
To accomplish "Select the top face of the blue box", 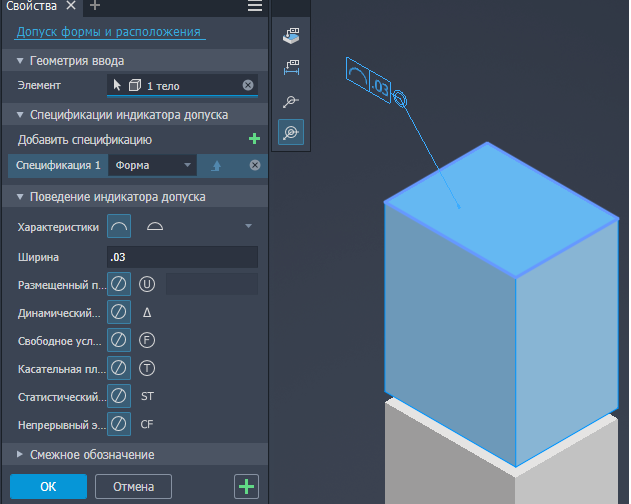I will [501, 209].
